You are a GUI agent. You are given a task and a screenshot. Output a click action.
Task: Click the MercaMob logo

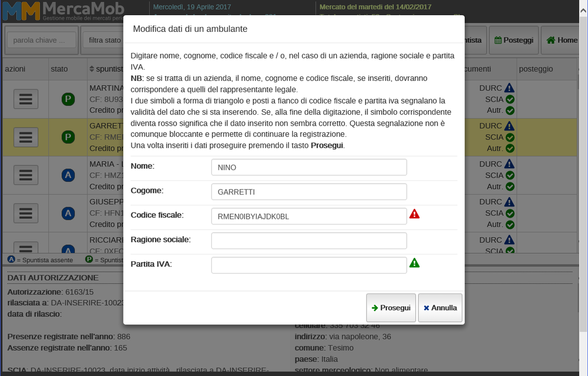[x=63, y=11]
